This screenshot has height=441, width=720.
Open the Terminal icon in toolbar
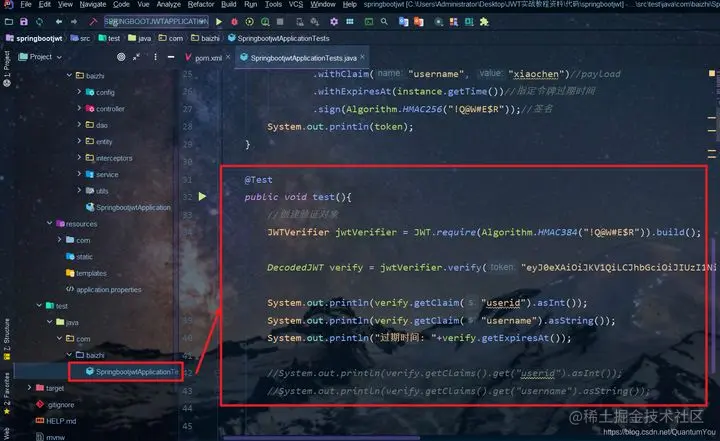tap(369, 22)
